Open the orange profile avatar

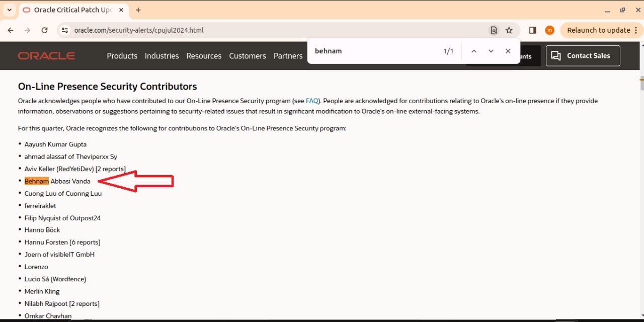click(x=549, y=30)
